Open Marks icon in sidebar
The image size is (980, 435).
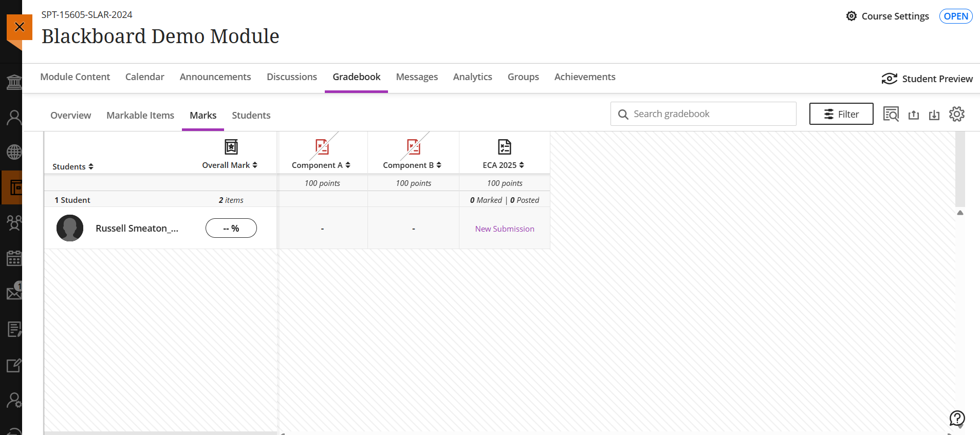[14, 329]
